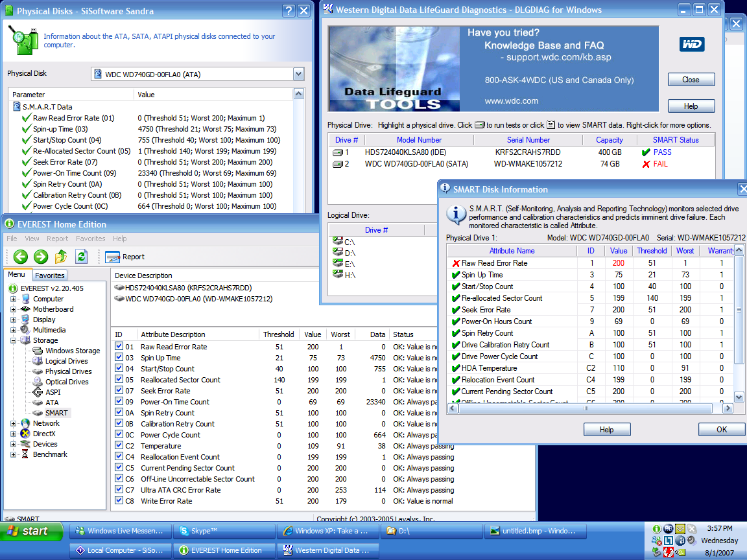Open the Windows Start menu
Viewport: 747px width, 560px height.
27,531
